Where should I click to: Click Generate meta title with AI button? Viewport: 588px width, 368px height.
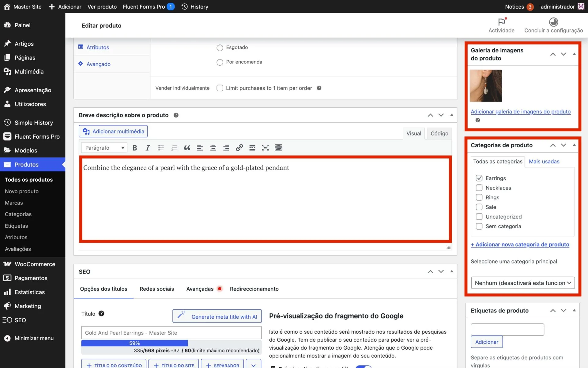click(217, 316)
